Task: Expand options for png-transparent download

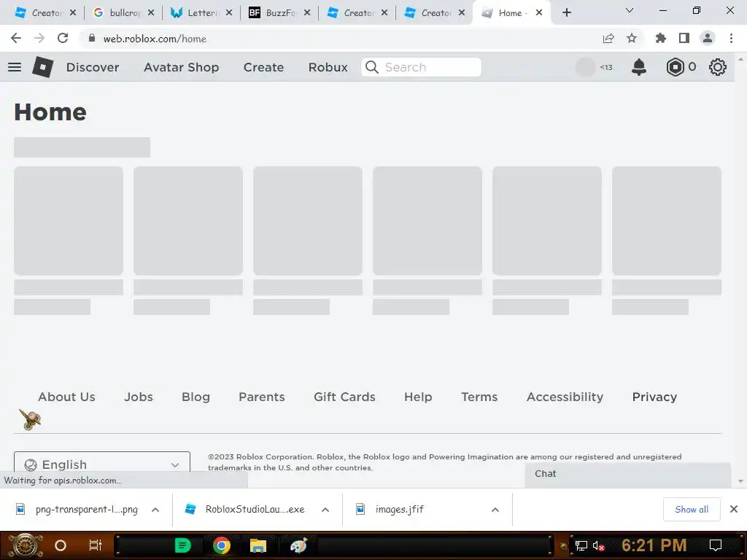Action: click(155, 510)
